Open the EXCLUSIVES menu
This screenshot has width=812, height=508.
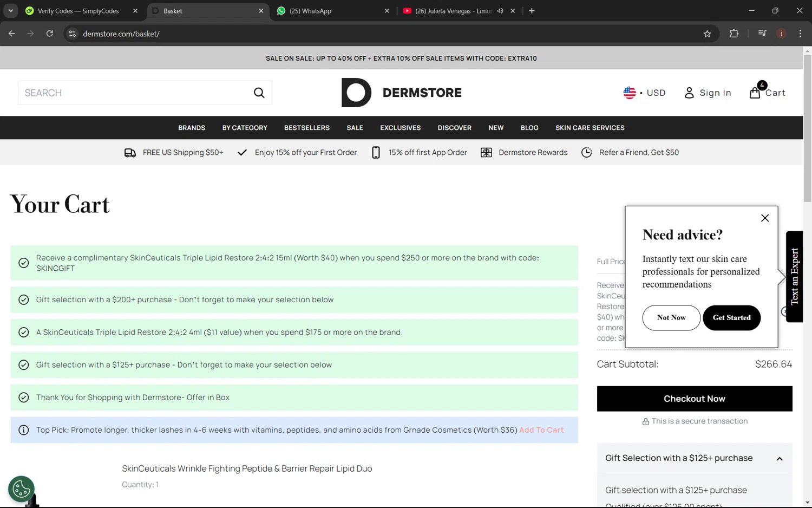coord(401,128)
